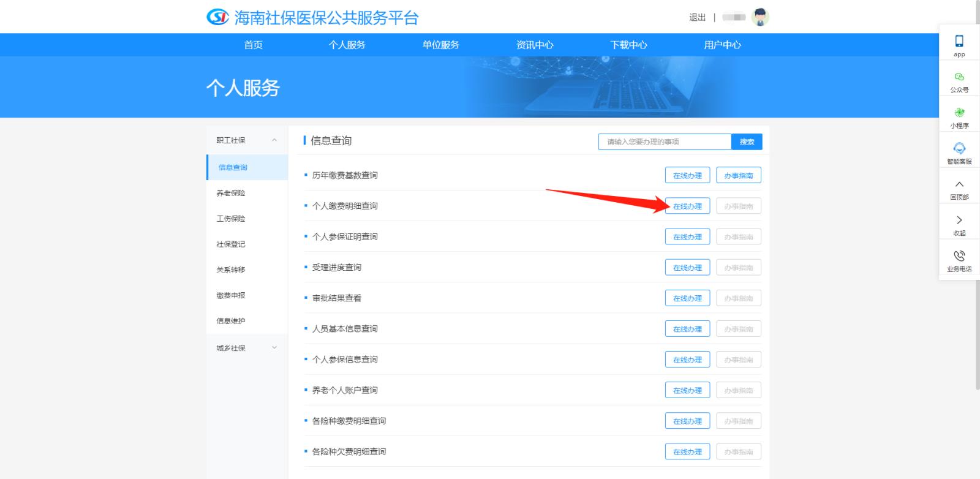Click the 退出 logout link
Image resolution: width=980 pixels, height=479 pixels.
coord(697,17)
